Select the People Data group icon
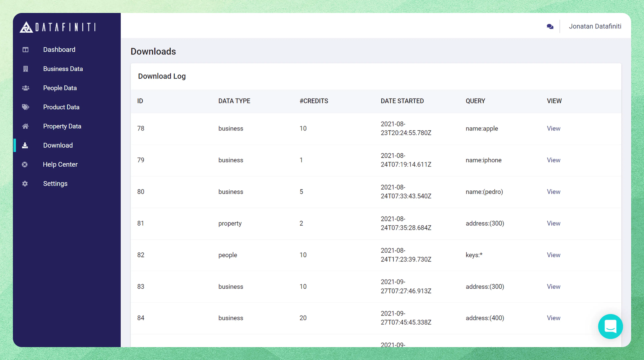Screen dimensions: 644x360 click(x=25, y=88)
